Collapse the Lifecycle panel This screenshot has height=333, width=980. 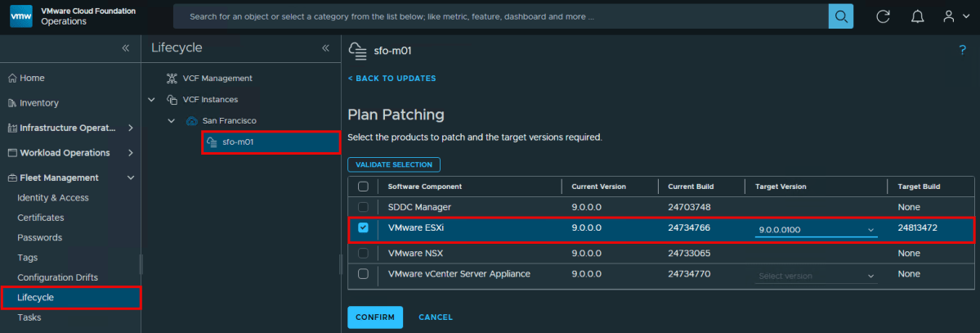pyautogui.click(x=325, y=48)
